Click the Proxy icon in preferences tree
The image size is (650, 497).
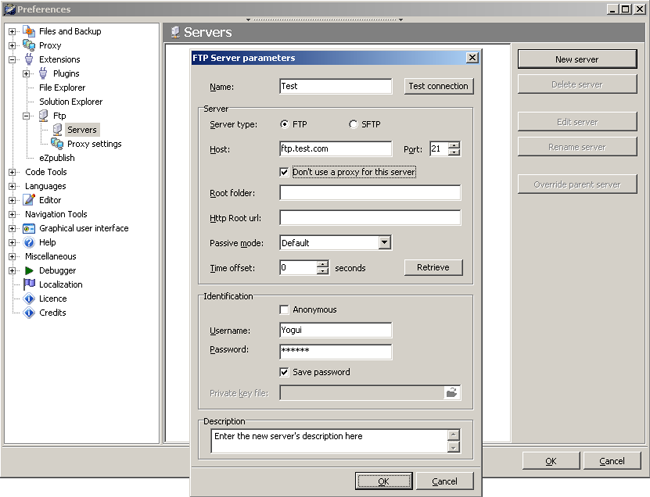(29, 46)
